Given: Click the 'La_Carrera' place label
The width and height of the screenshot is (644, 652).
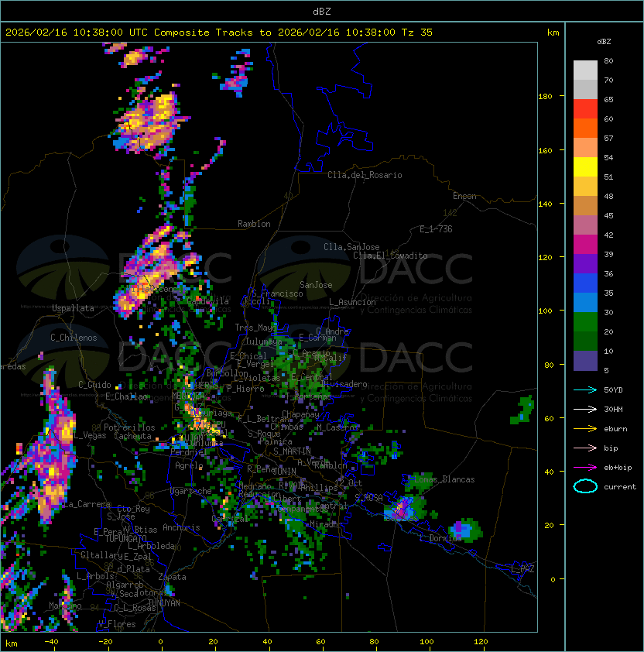Looking at the screenshot, I should pyautogui.click(x=87, y=504).
